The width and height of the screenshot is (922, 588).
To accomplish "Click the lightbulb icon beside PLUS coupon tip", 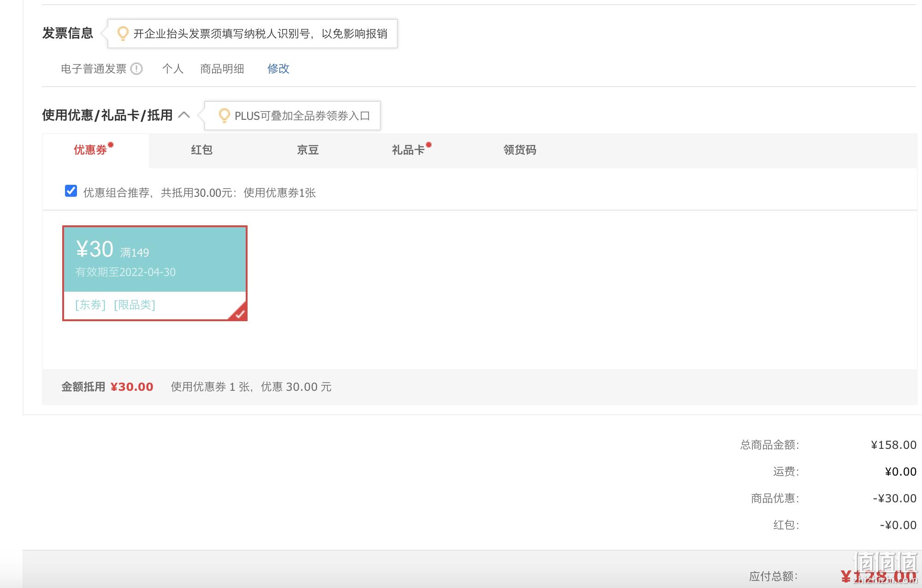I will (x=224, y=116).
